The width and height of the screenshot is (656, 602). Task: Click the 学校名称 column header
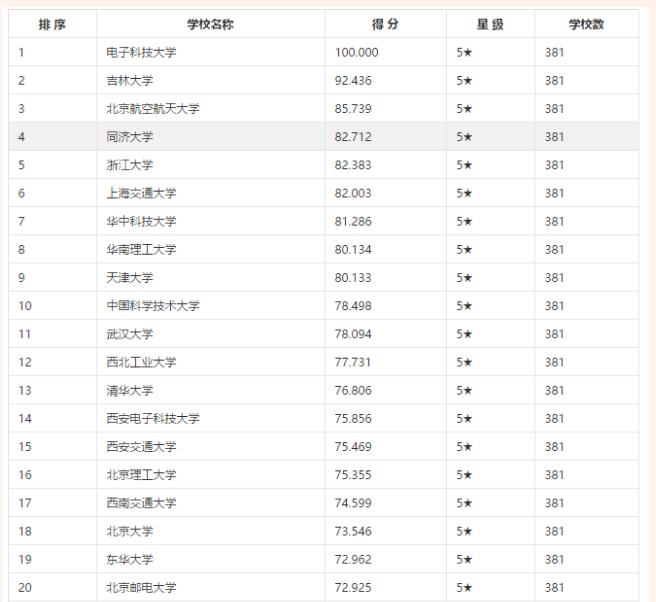(210, 24)
